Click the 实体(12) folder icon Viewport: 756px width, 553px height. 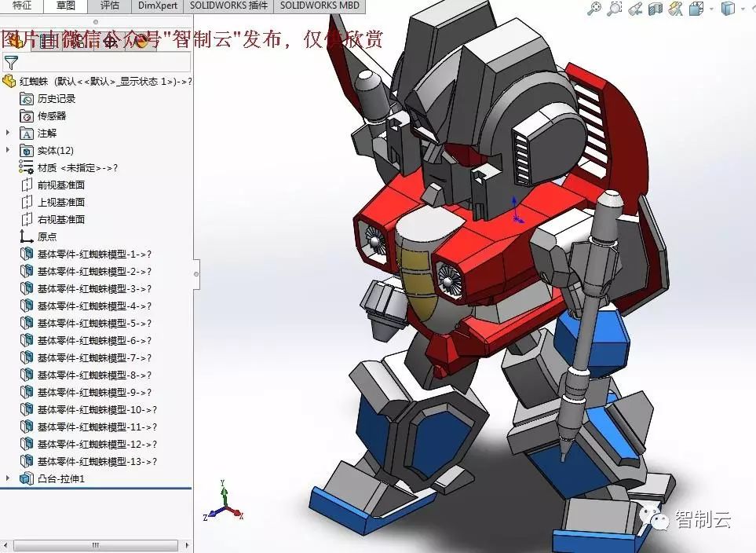tap(26, 151)
